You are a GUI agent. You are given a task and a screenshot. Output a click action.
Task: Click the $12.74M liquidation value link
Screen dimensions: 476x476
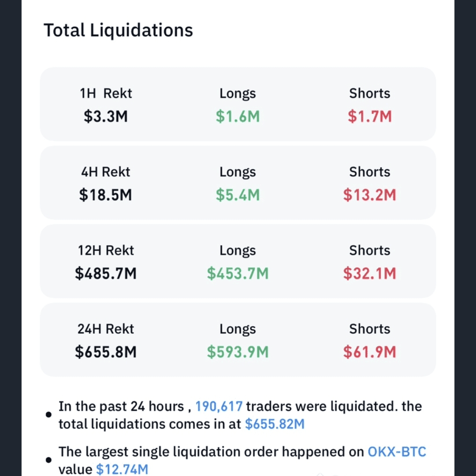122,469
